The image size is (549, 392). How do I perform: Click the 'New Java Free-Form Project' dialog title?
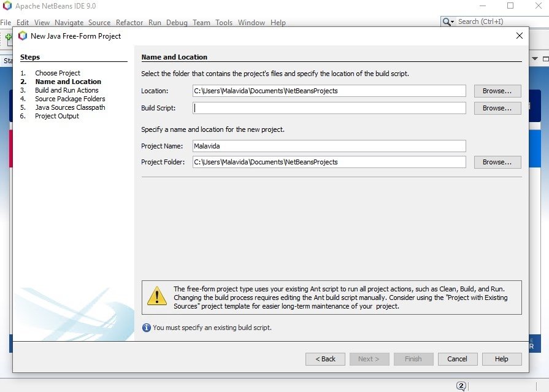coord(76,36)
